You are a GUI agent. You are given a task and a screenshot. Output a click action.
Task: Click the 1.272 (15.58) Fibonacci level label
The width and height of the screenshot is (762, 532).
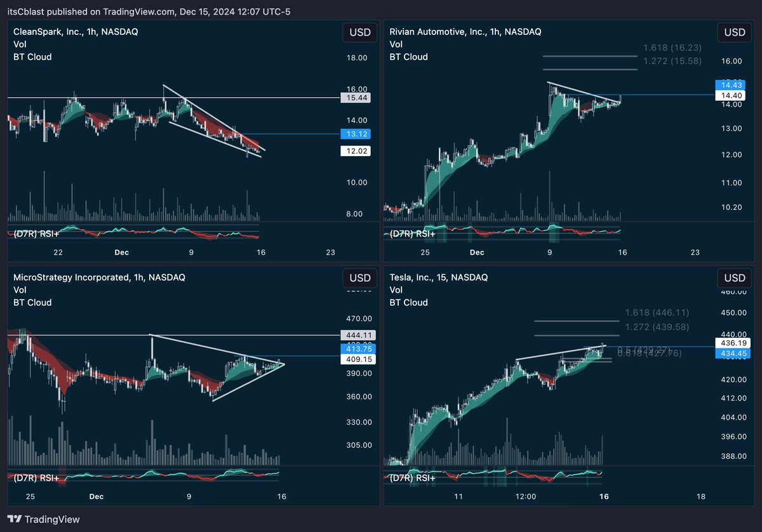coord(672,61)
